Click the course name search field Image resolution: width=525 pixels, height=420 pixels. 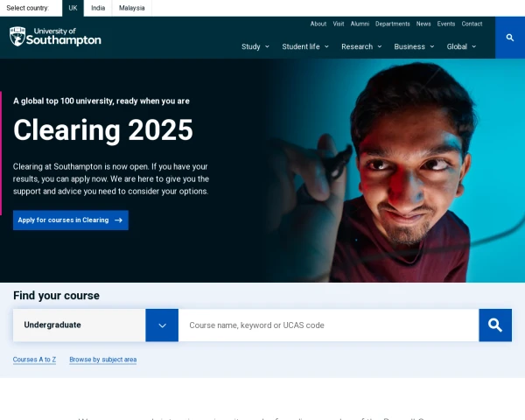[x=329, y=325]
